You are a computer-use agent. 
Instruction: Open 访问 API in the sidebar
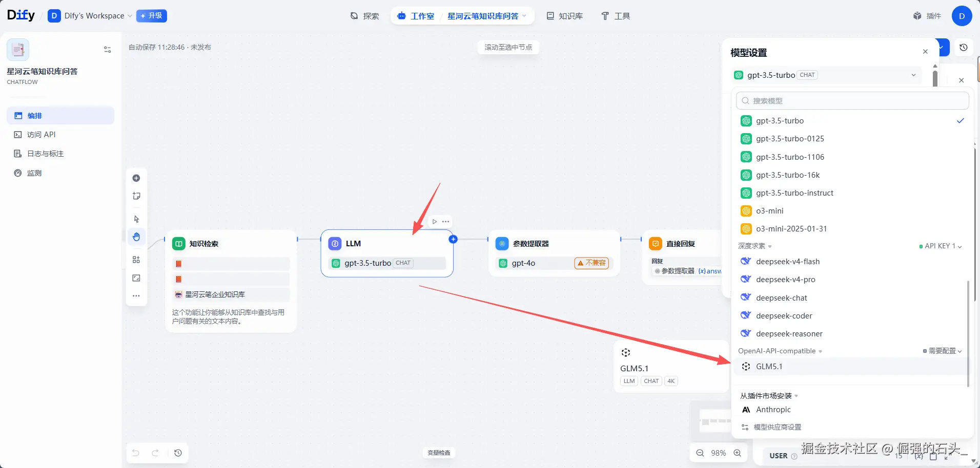(60, 135)
